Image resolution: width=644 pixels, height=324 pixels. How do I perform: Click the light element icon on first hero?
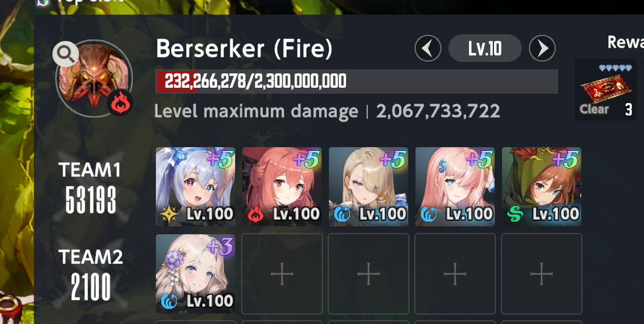(169, 214)
